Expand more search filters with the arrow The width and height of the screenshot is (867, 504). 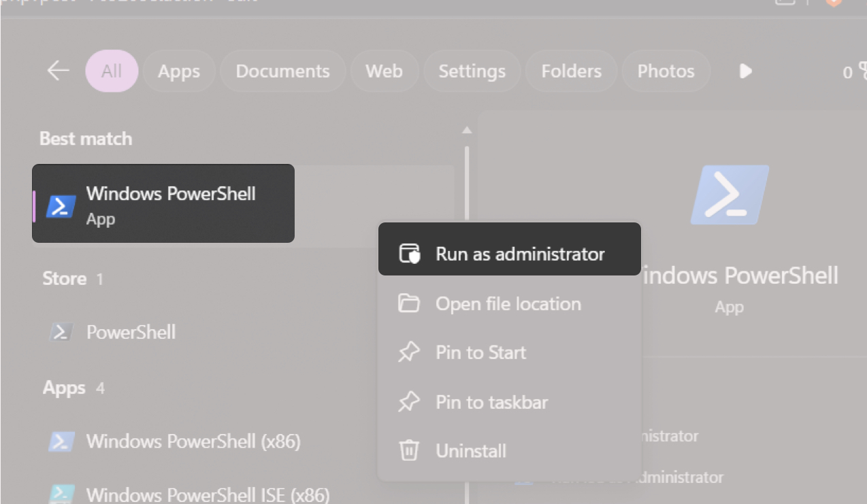point(745,71)
